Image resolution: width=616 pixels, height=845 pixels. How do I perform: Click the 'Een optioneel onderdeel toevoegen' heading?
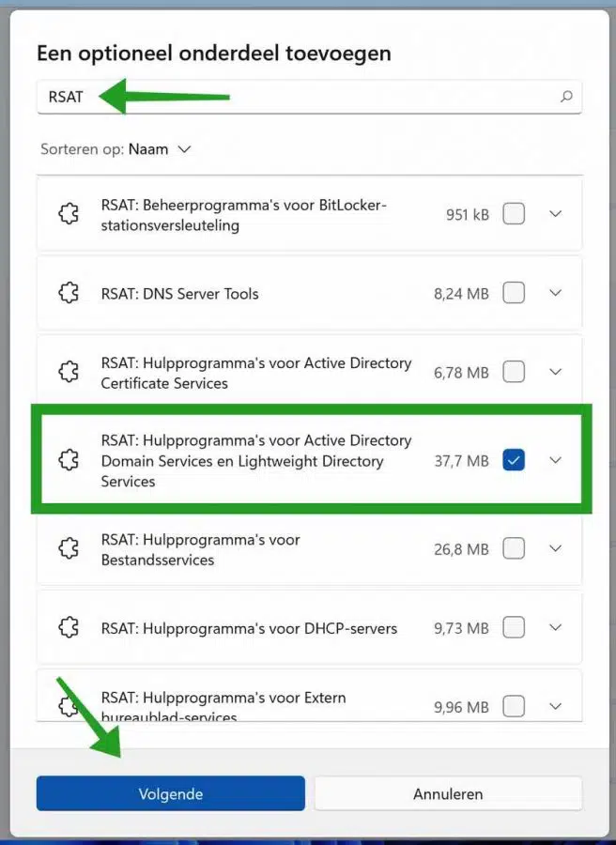click(x=214, y=54)
